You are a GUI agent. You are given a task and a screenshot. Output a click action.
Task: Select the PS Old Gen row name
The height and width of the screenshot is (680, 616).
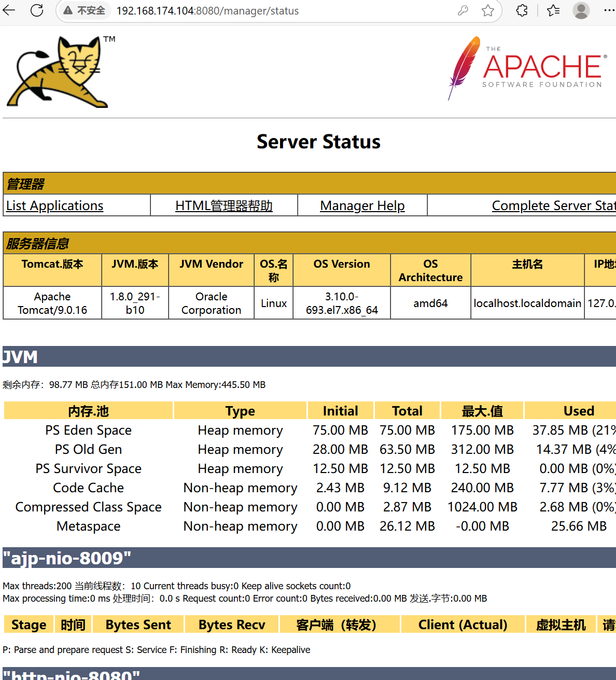click(x=88, y=449)
